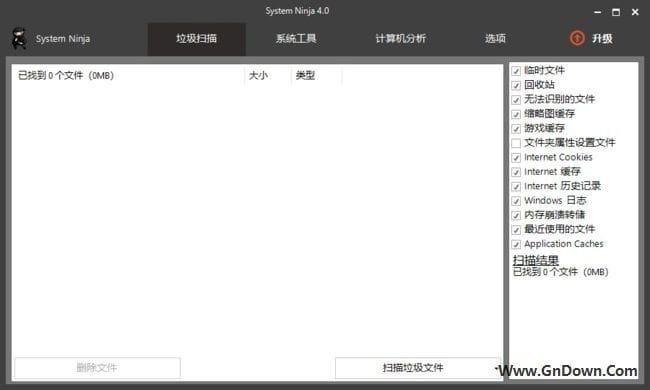Click the 扫描结果 heading link
Viewport: 650px width, 390px height.
point(536,260)
